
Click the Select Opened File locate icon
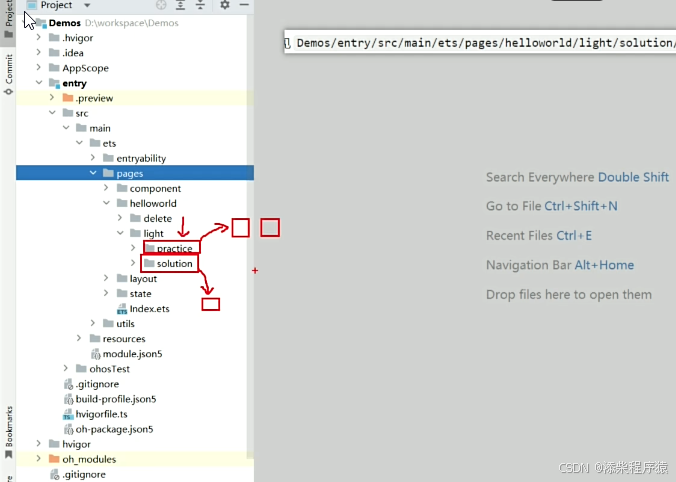pyautogui.click(x=161, y=5)
